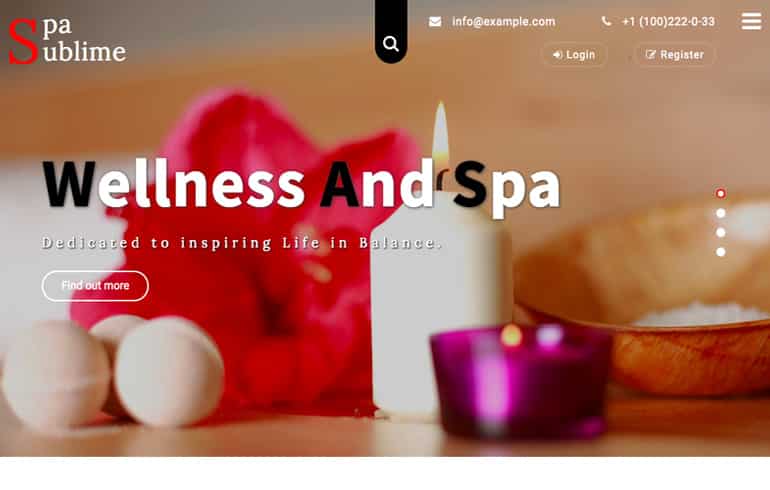Click the Login arrow icon
Viewport: 770px width, 490px height.
tap(557, 54)
